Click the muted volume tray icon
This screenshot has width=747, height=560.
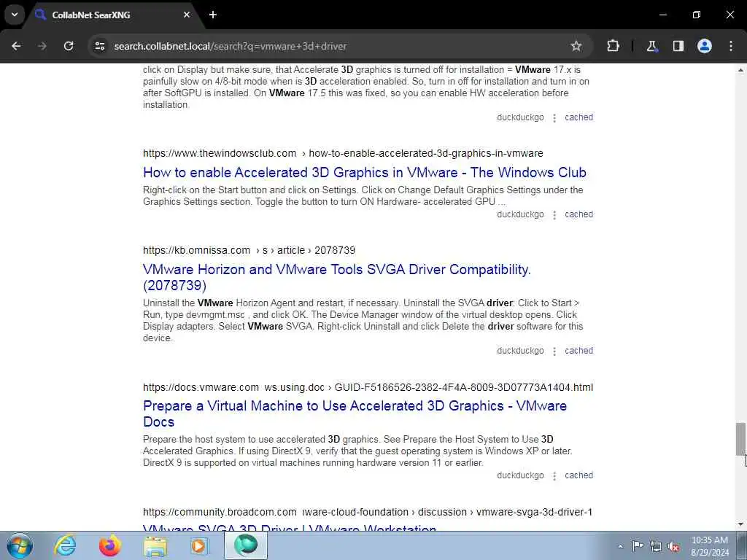[673, 546]
